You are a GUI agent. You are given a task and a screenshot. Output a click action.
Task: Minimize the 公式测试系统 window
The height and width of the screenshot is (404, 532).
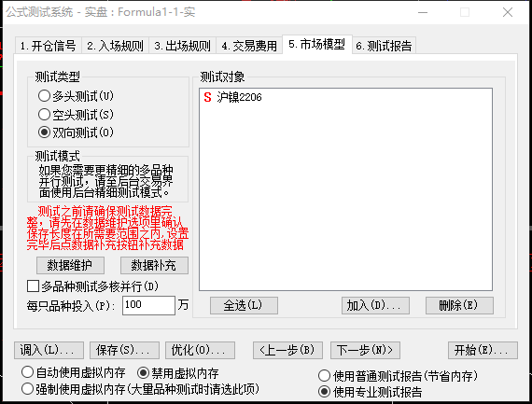(x=423, y=12)
